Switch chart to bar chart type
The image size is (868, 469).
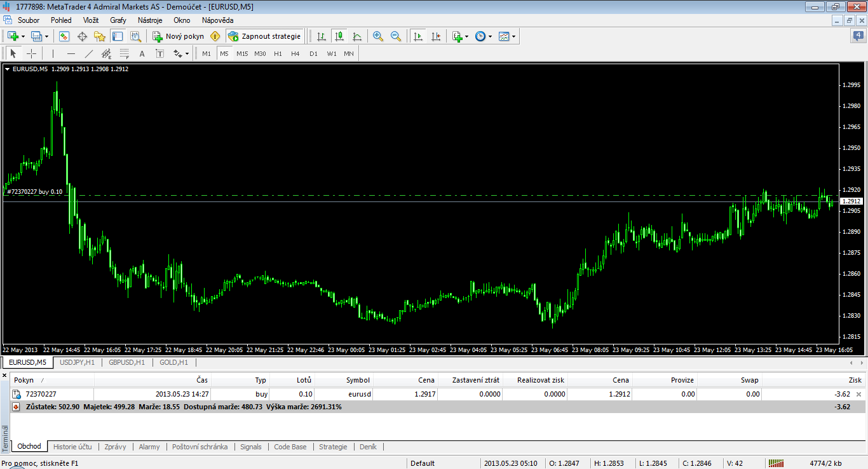pyautogui.click(x=322, y=36)
